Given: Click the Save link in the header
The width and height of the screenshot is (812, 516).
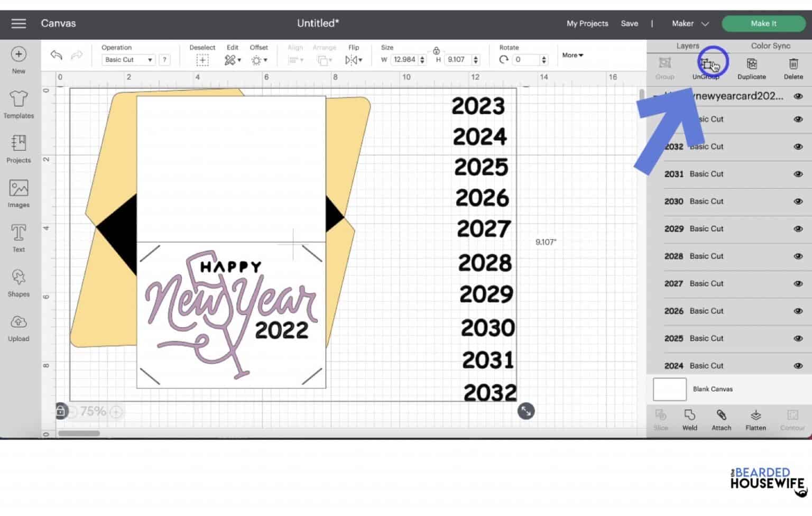Looking at the screenshot, I should 630,23.
